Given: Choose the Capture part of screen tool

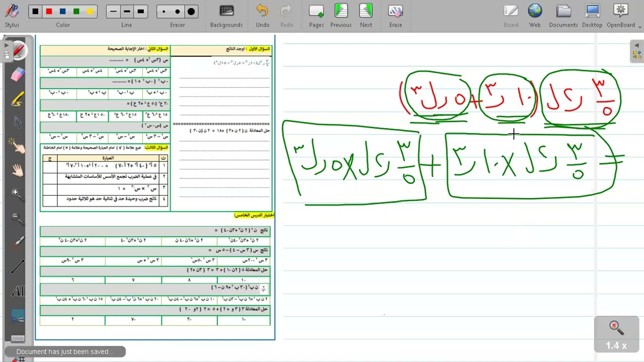Looking at the screenshot, I should coord(18,316).
